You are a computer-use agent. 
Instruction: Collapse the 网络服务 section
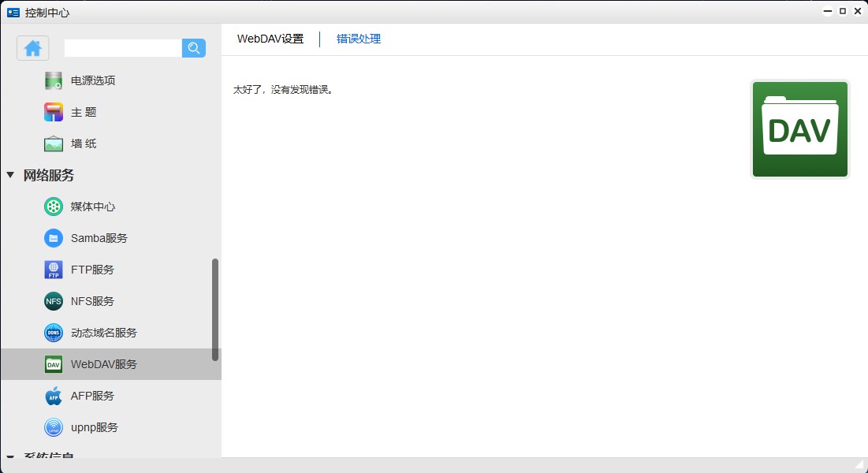10,175
